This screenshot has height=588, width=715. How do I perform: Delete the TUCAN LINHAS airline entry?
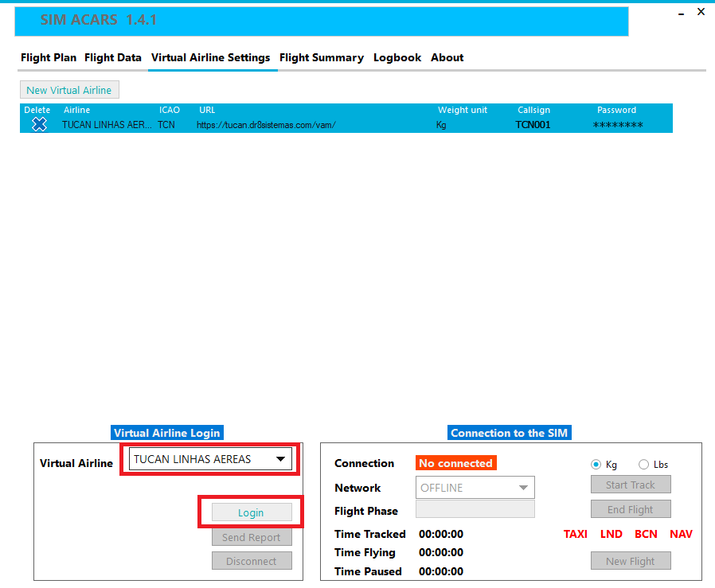click(39, 125)
